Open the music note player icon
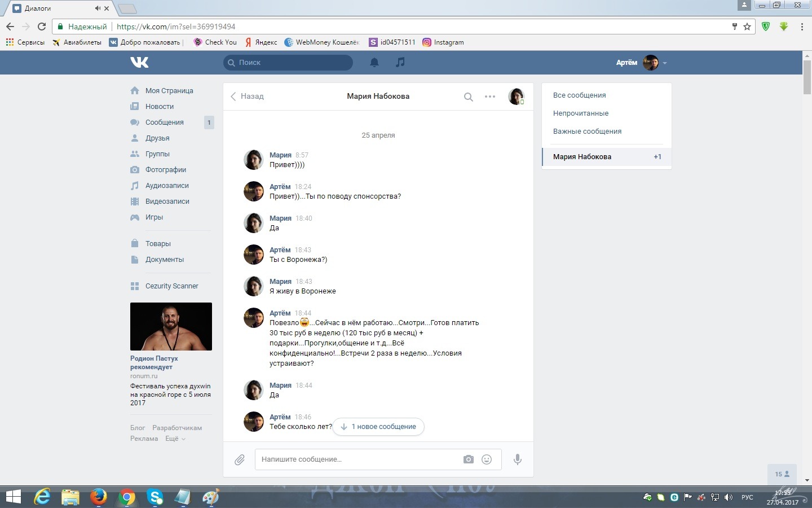The width and height of the screenshot is (812, 508). 400,62
